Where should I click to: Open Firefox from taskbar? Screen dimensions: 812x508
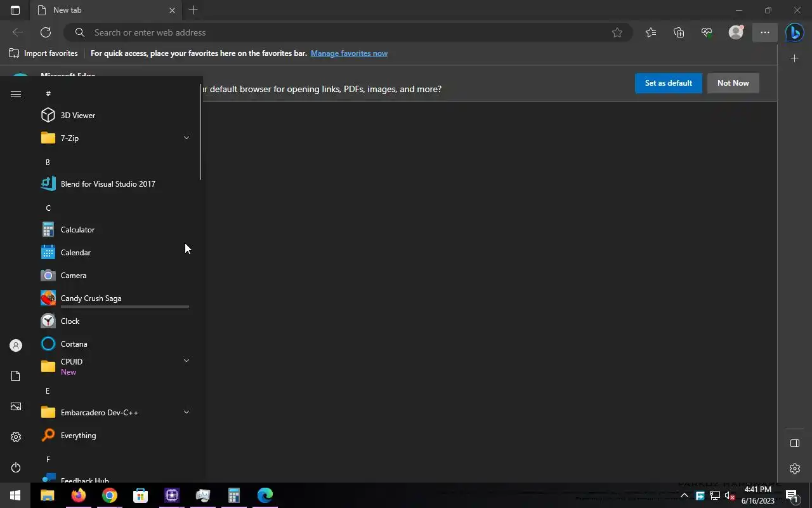(79, 495)
